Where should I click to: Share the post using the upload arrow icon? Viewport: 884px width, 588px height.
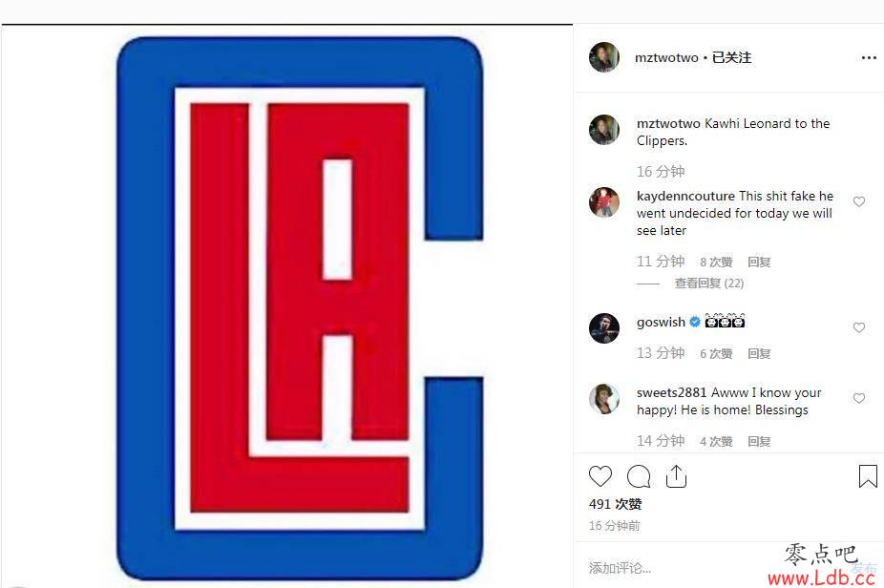click(676, 476)
